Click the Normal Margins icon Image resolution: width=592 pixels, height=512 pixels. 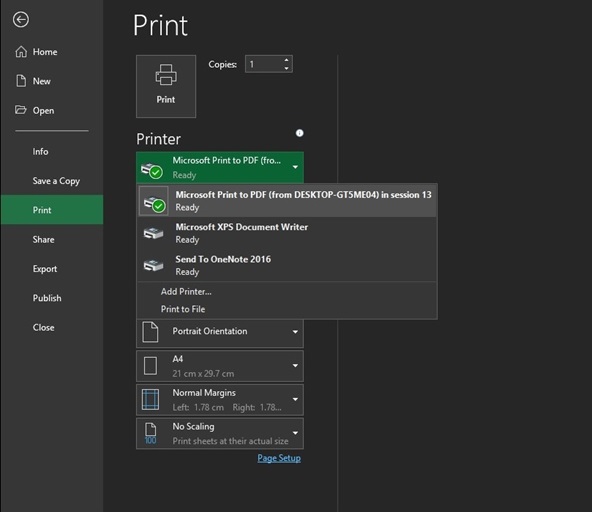click(x=150, y=399)
